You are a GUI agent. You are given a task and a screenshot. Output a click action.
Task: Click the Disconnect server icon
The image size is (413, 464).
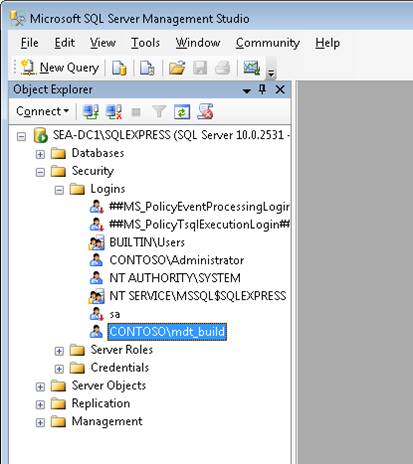(x=114, y=112)
